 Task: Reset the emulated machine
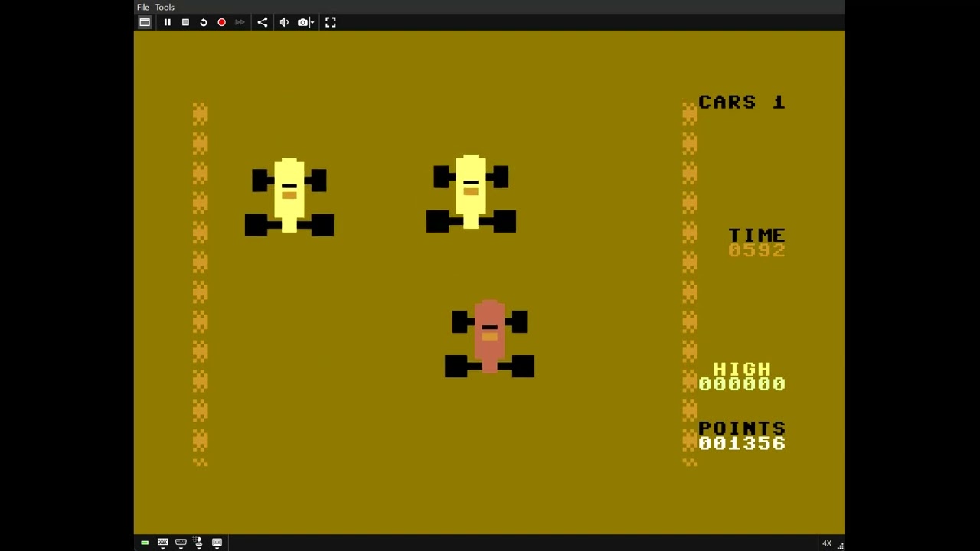[204, 22]
